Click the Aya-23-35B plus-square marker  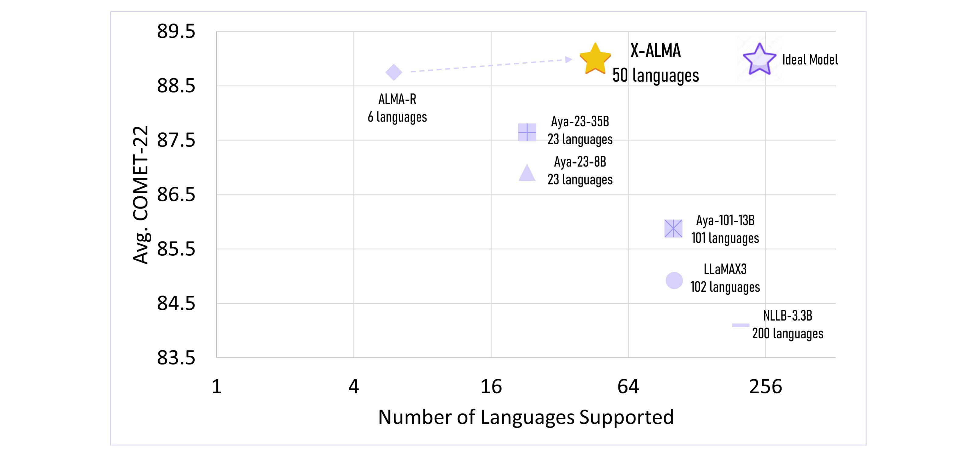coord(527,132)
